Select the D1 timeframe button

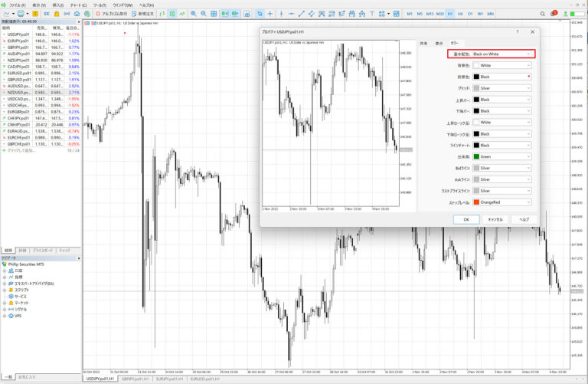click(469, 14)
